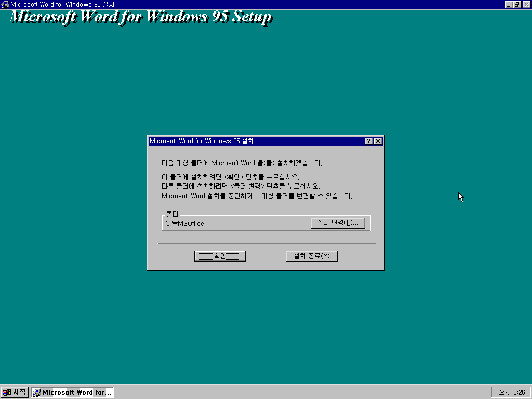Open the 폴더 변경(F)... dialog

[338, 223]
